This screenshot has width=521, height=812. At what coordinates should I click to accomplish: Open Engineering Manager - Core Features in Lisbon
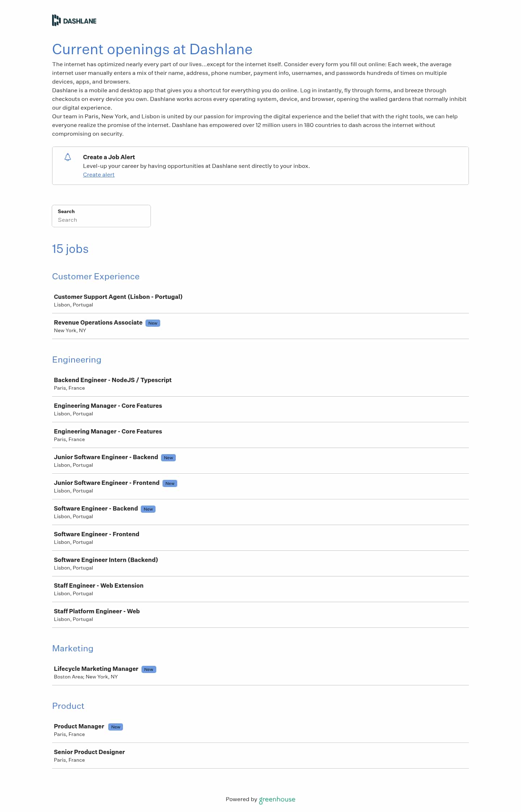(x=108, y=406)
